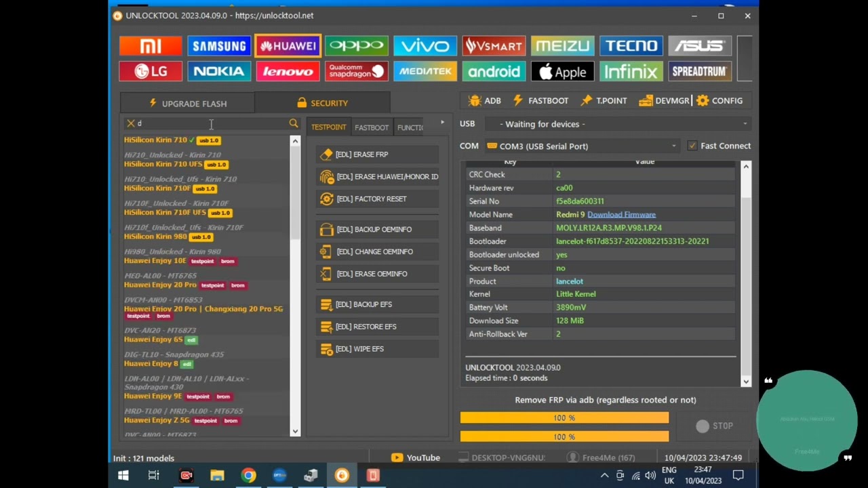
Task: Run [EDL] CHANGE OEMINFO
Action: pos(377,252)
